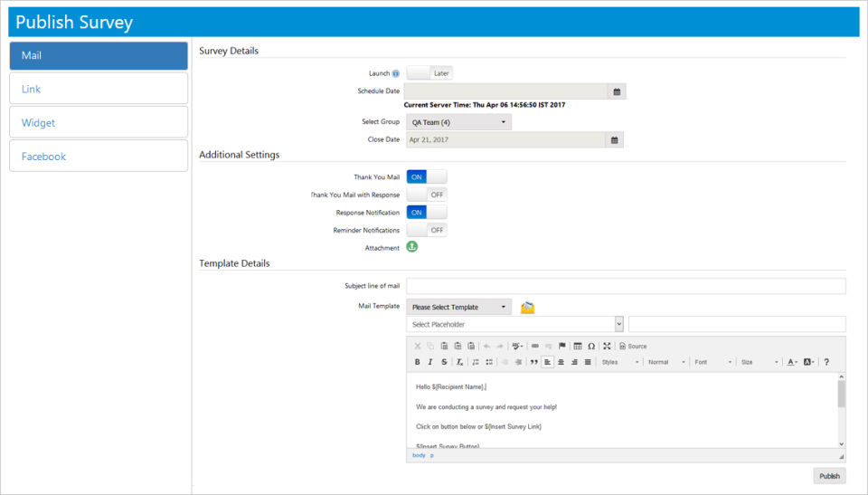868x495 pixels.
Task: Click the Launch info icon
Action: pos(396,73)
